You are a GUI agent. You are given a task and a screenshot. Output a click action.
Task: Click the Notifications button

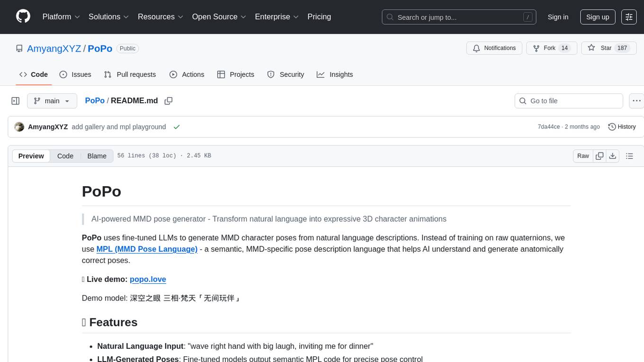coord(494,48)
